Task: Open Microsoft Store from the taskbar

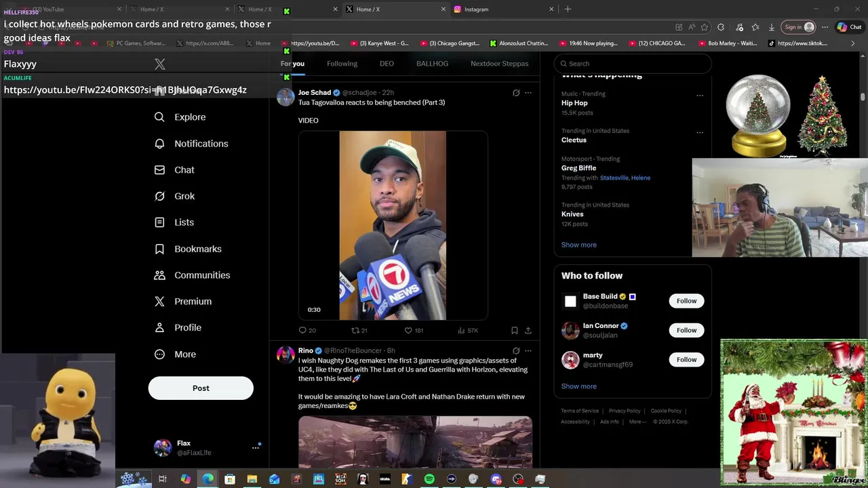Action: click(230, 479)
